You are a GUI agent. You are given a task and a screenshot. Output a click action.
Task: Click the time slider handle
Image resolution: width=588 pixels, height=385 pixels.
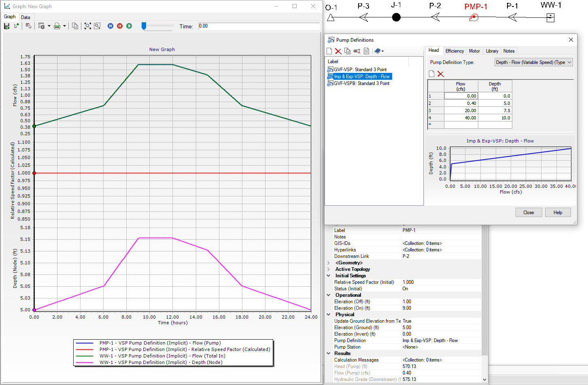coord(144,26)
